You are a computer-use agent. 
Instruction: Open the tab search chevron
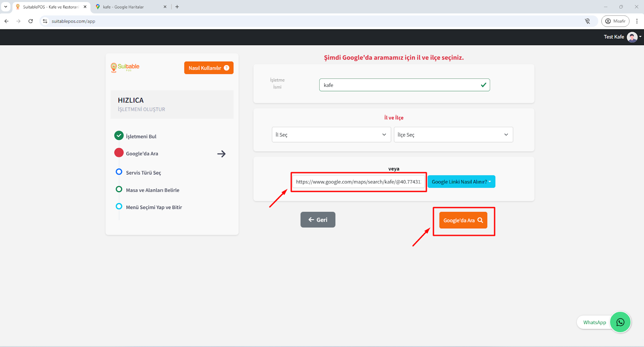tap(6, 7)
